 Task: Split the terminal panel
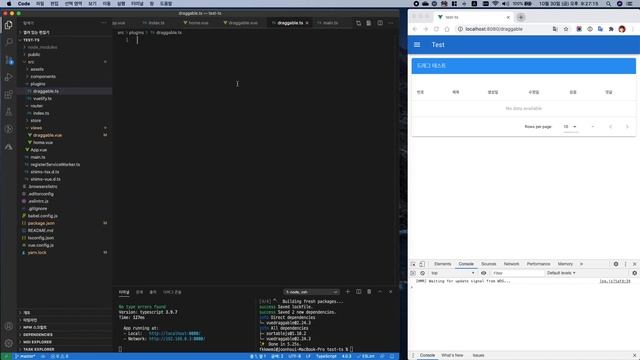(358, 292)
